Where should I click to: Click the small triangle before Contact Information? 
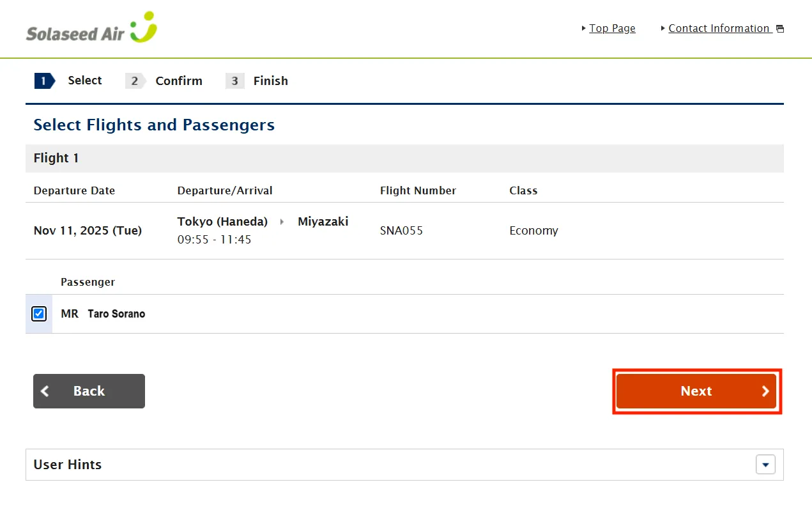click(663, 29)
